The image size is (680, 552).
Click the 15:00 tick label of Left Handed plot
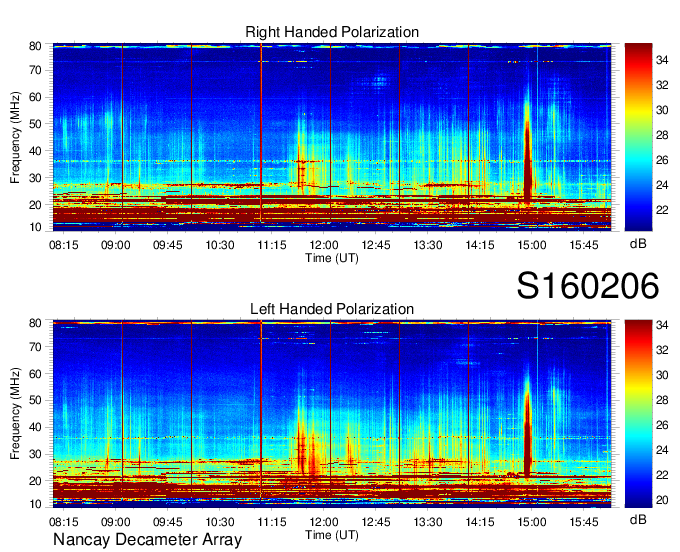click(532, 522)
